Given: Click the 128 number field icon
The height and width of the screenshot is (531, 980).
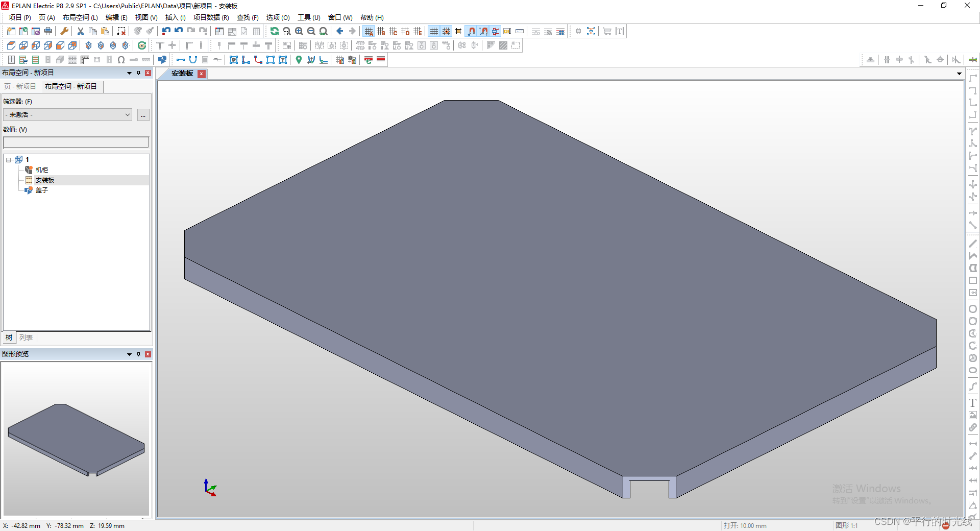Looking at the screenshot, I should (x=507, y=31).
